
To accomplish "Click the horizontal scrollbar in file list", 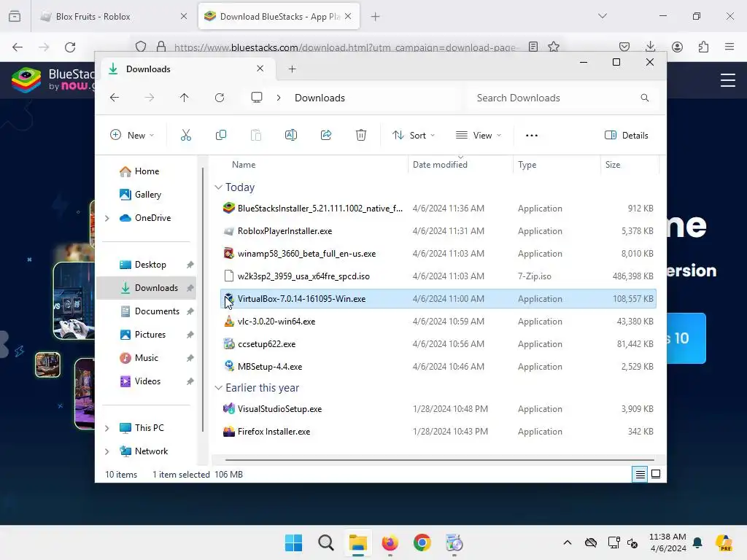I will click(439, 460).
